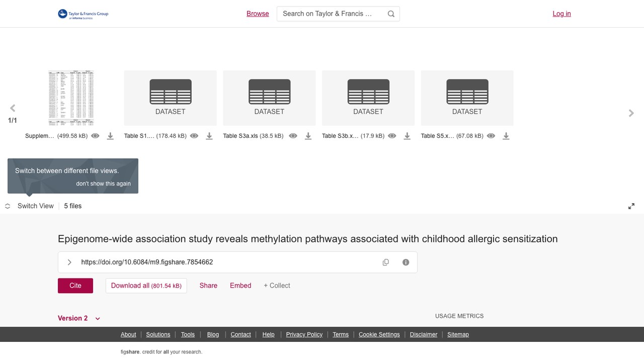Go to next file with right arrow
The width and height of the screenshot is (644, 362).
[631, 113]
